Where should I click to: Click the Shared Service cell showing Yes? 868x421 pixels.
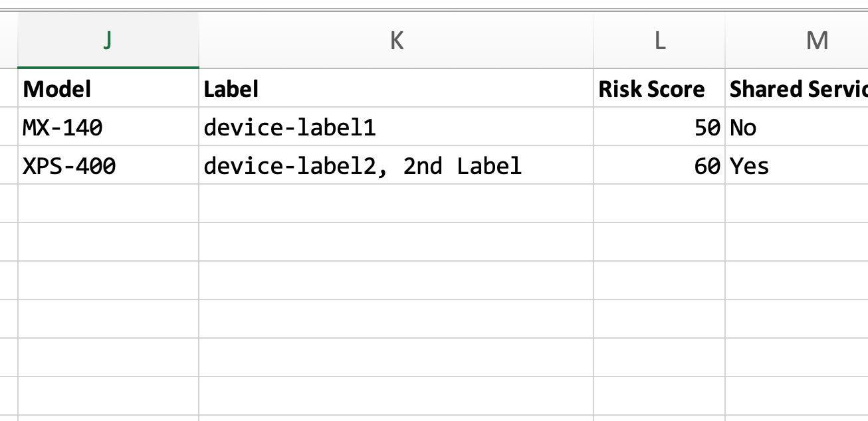point(798,165)
